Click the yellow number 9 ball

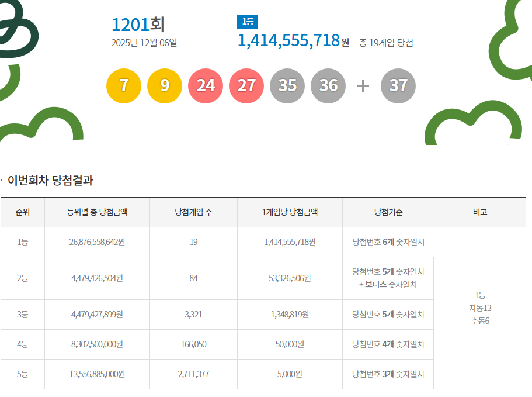165,85
